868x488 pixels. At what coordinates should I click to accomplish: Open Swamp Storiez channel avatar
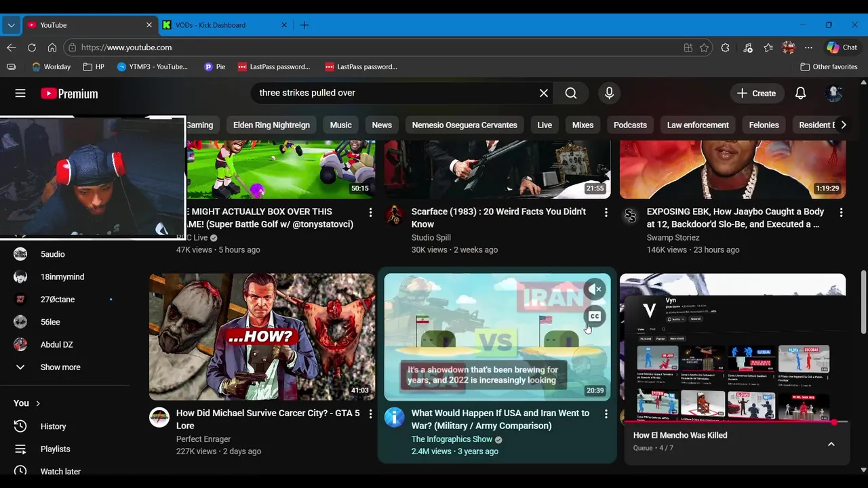pos(630,216)
